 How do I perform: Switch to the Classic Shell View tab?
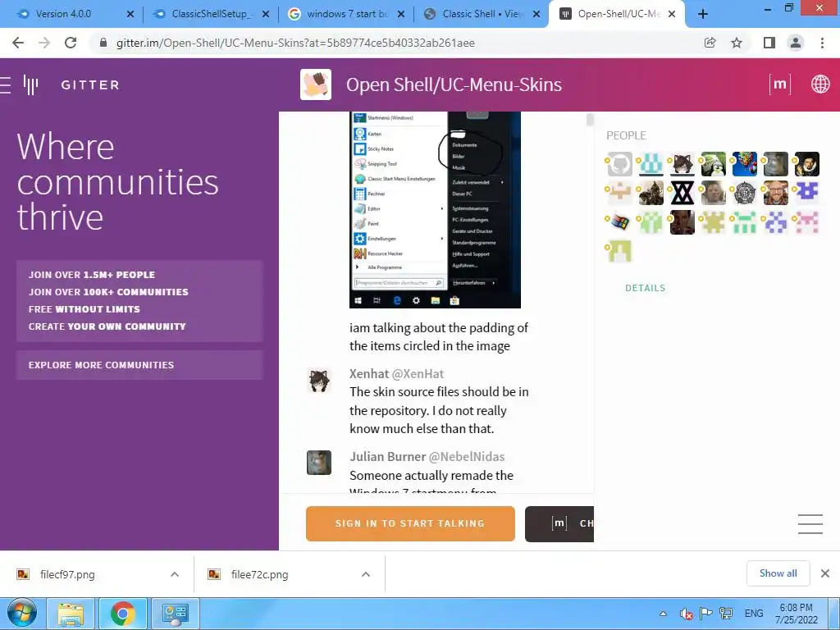(x=481, y=14)
